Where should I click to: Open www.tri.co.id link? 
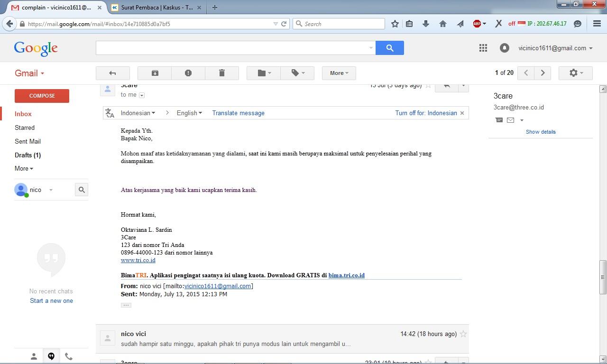[138, 260]
